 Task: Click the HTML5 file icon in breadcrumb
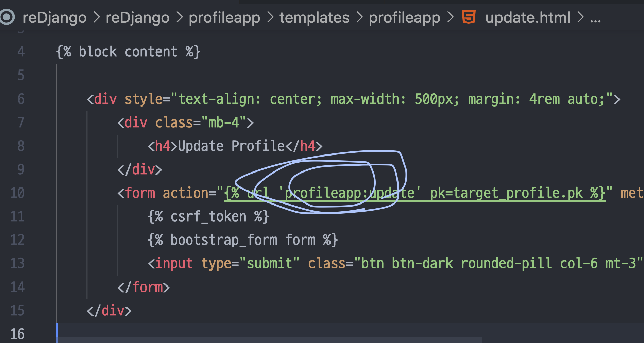tap(469, 17)
